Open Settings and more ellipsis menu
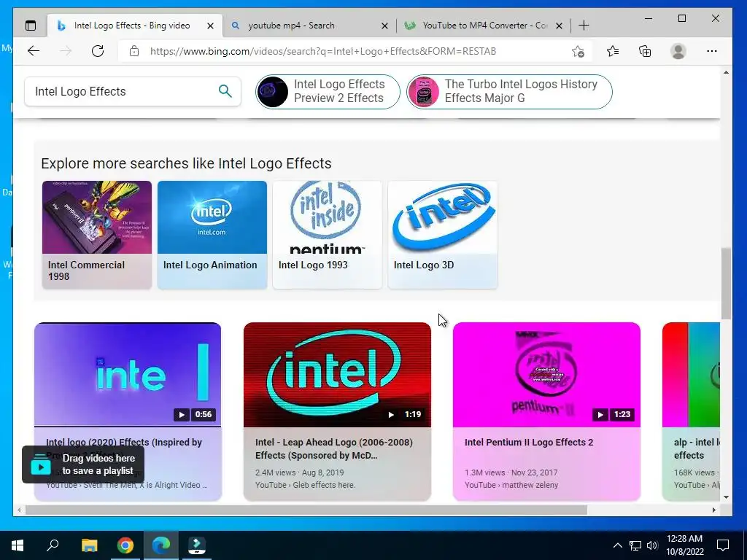The width and height of the screenshot is (747, 560). click(x=712, y=51)
